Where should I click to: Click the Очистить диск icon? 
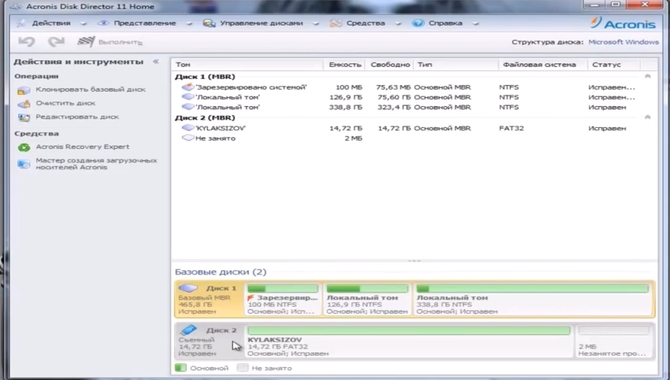[x=24, y=103]
